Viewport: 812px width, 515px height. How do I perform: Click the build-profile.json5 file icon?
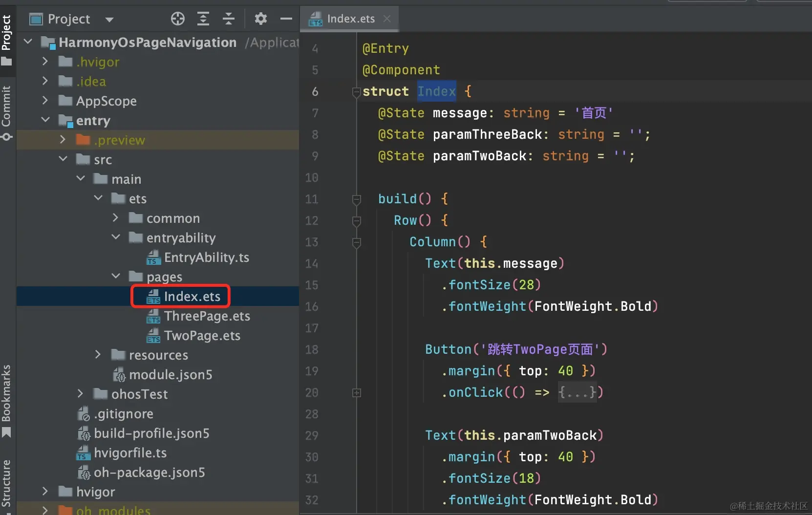[84, 433]
